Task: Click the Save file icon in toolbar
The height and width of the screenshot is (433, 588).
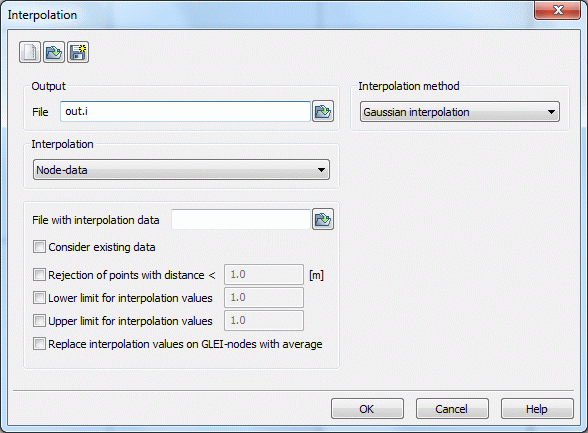Action: [78, 52]
